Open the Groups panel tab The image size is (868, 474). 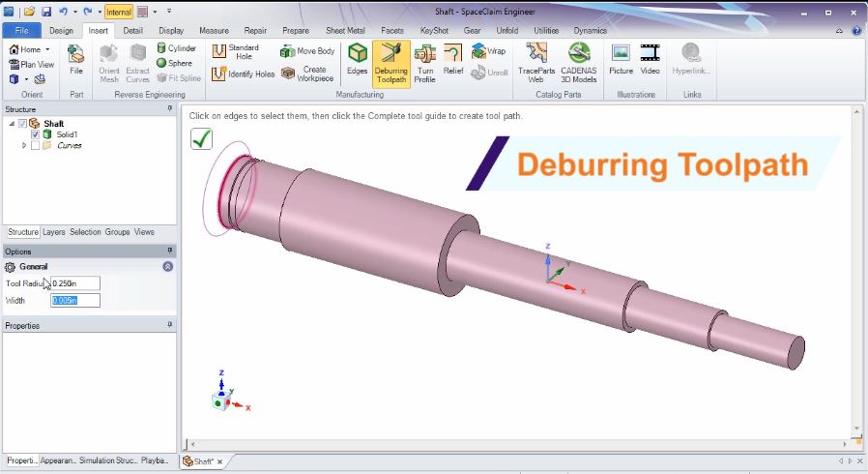[x=117, y=232]
